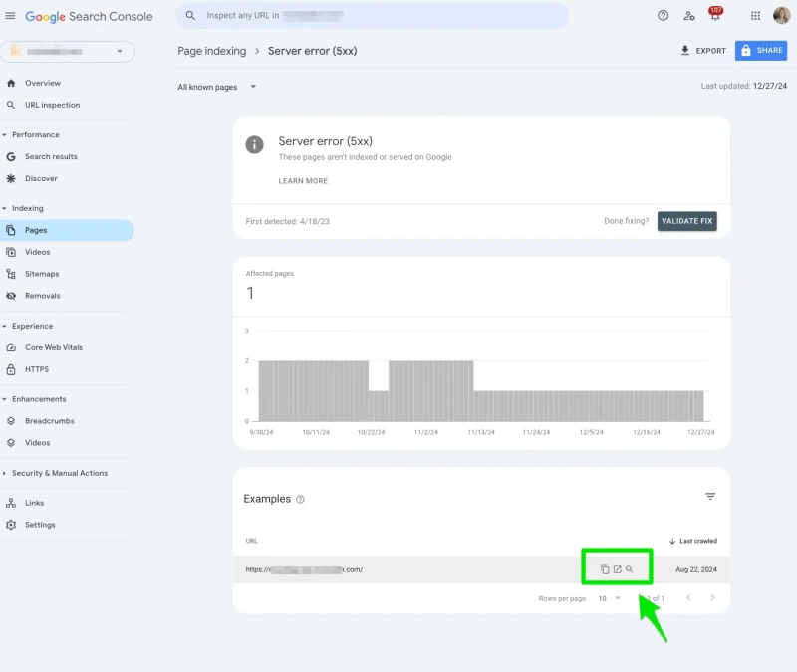Click the Aug 22, 2024 crawl date

(695, 569)
